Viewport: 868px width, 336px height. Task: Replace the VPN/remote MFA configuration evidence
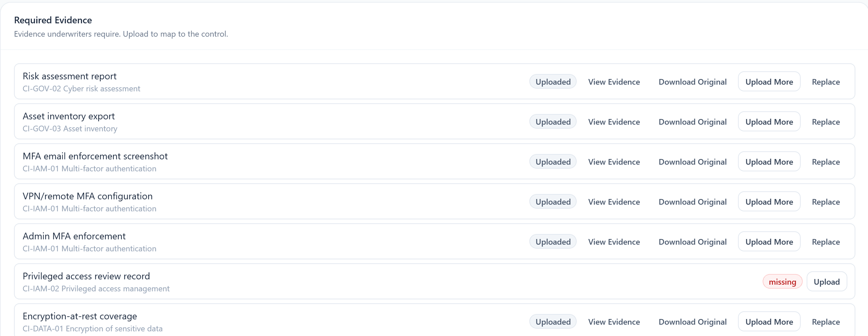(x=826, y=202)
